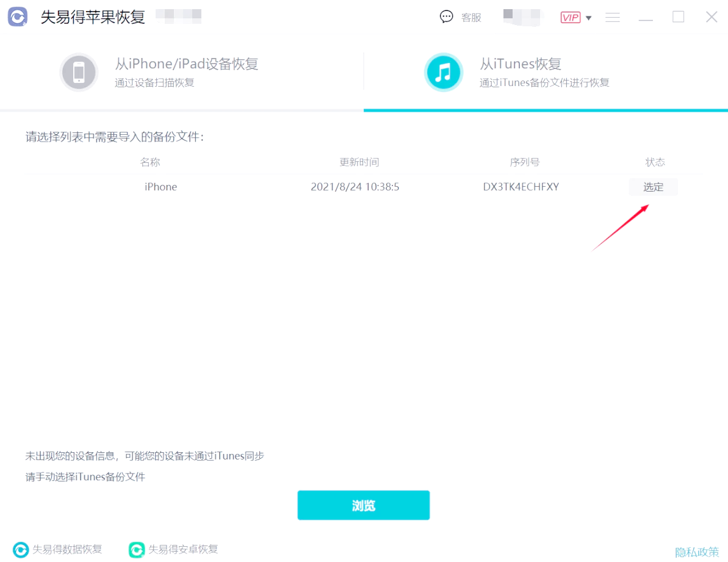Click the 浏览 browse button

pyautogui.click(x=364, y=505)
